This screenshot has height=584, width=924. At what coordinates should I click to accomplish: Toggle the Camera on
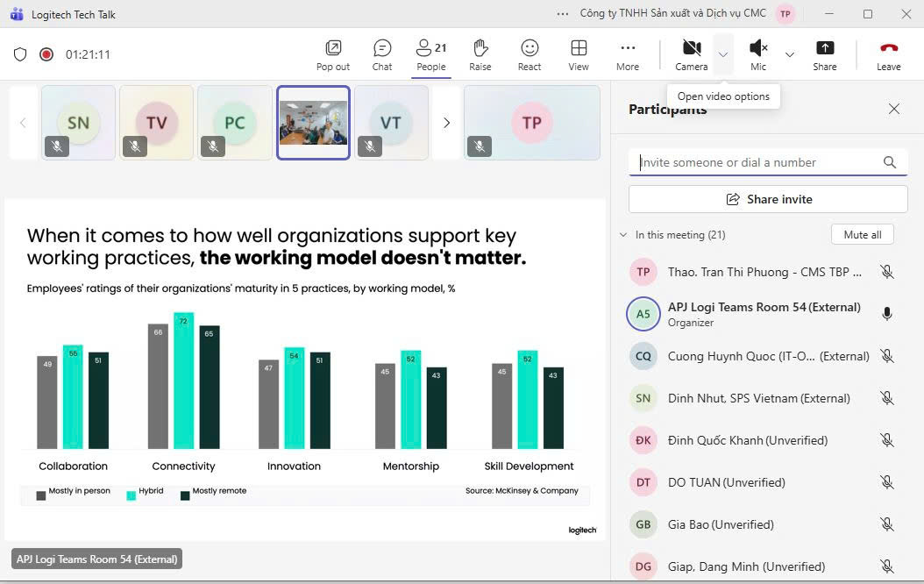click(691, 54)
